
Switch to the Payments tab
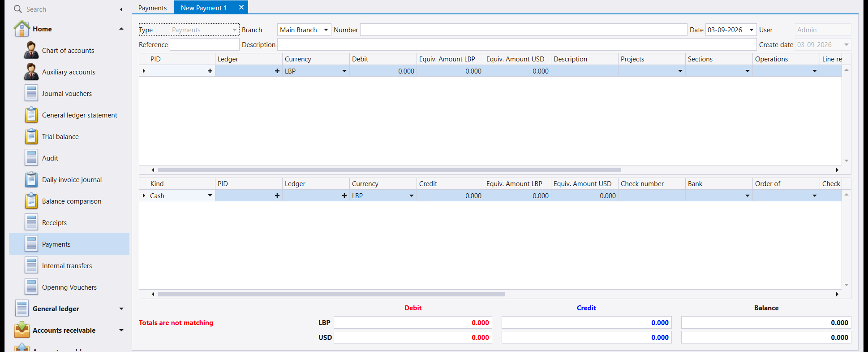point(152,8)
